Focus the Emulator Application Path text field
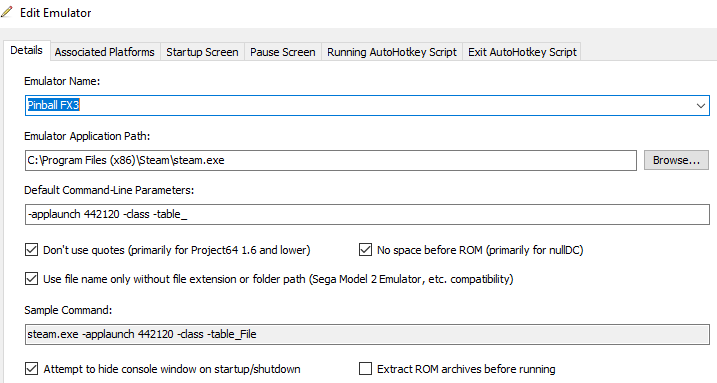This screenshot has width=717, height=383. click(331, 160)
